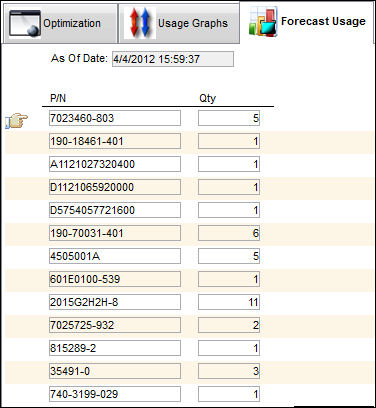Open the Usage Graphs tab
376x408 pixels.
coord(179,23)
